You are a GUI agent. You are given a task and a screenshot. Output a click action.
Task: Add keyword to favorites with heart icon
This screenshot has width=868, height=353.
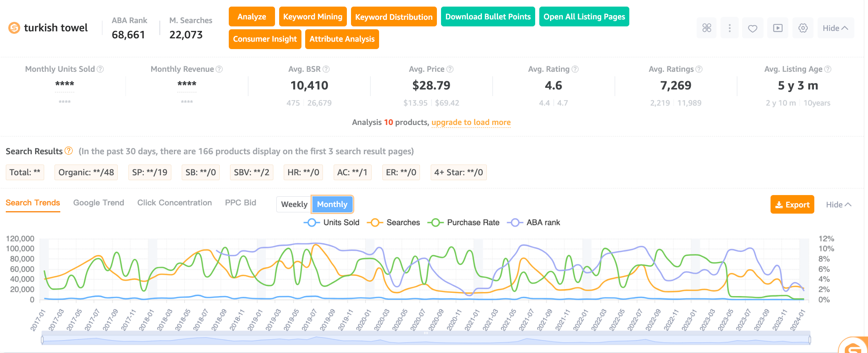click(752, 28)
